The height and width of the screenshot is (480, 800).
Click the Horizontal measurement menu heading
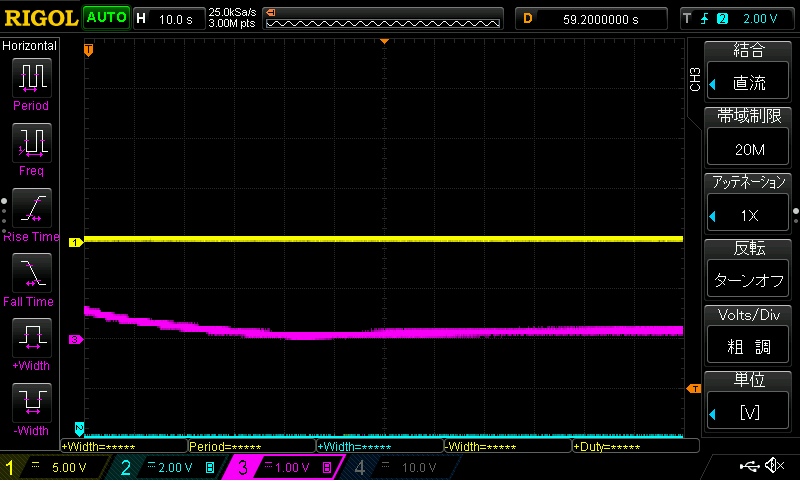[x=30, y=46]
